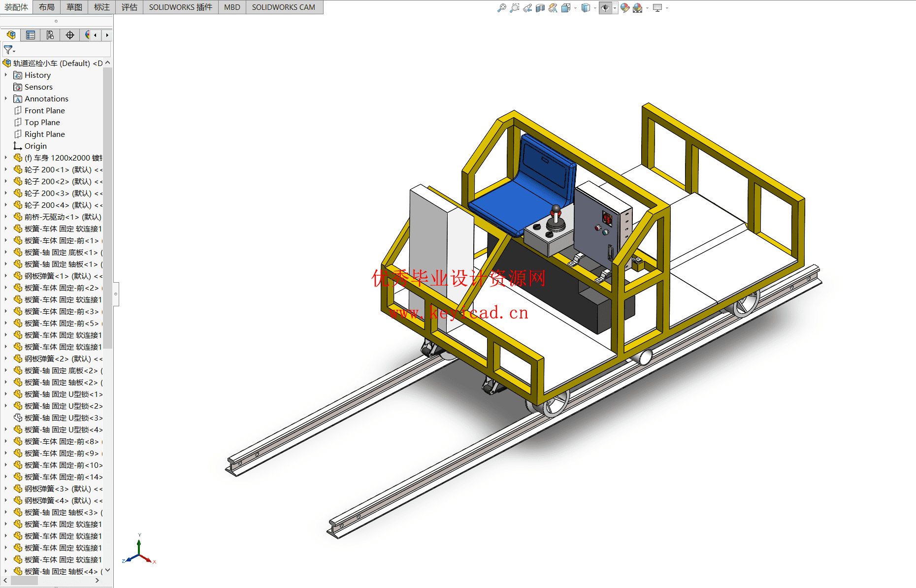Switch to the 布局 tab
916x588 pixels.
tap(47, 7)
